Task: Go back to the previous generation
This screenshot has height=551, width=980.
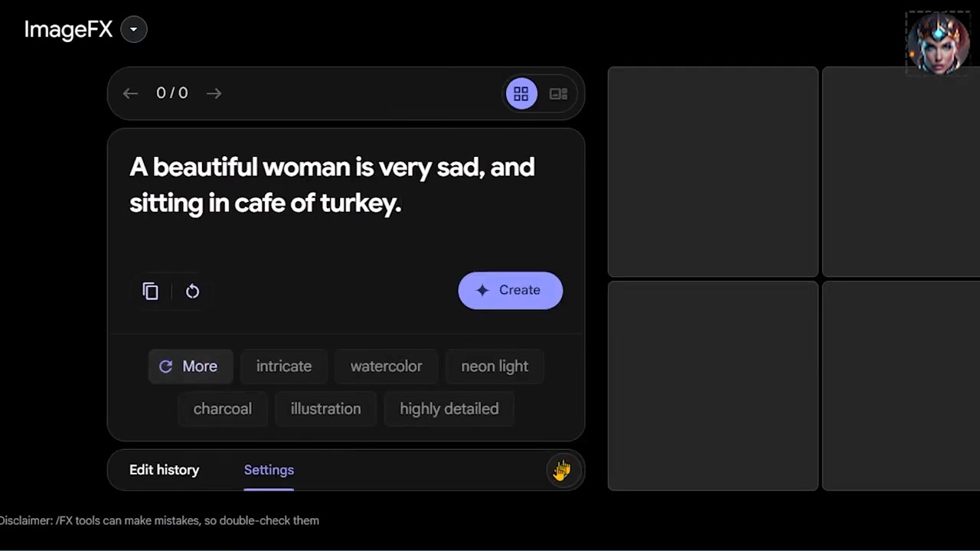Action: tap(129, 93)
